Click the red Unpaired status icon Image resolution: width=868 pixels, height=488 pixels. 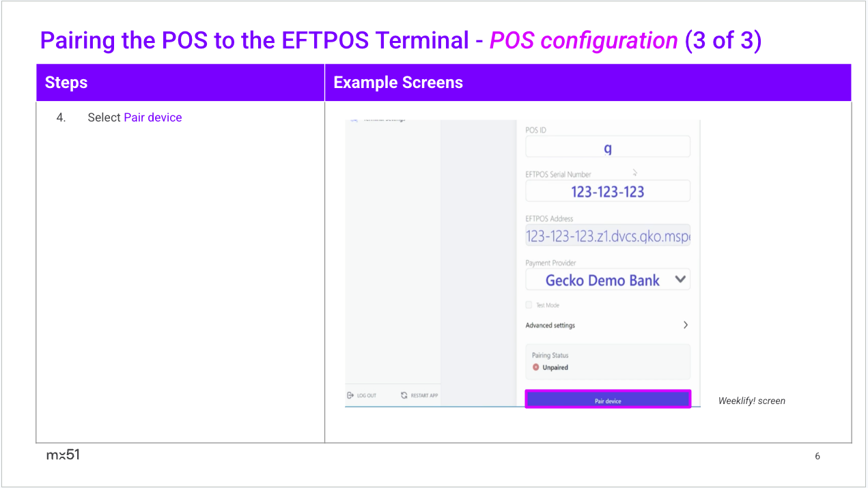536,367
